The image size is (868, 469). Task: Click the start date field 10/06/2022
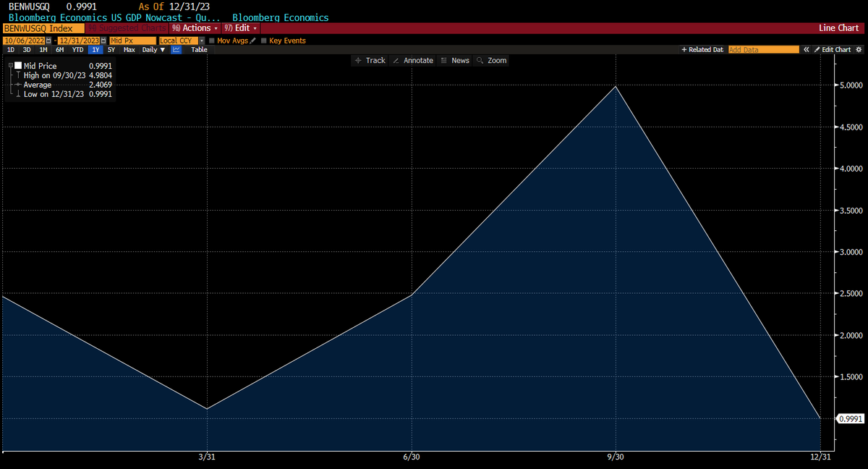click(24, 41)
